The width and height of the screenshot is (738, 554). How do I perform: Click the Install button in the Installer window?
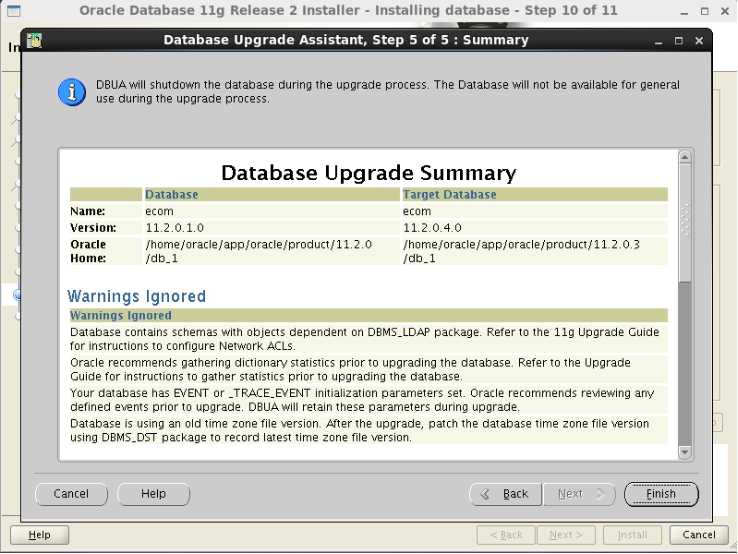coord(632,535)
